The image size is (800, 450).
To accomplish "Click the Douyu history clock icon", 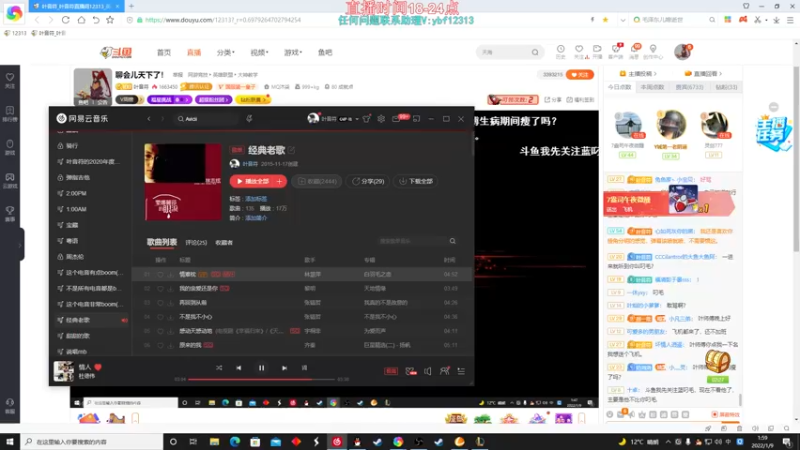I will pyautogui.click(x=560, y=49).
